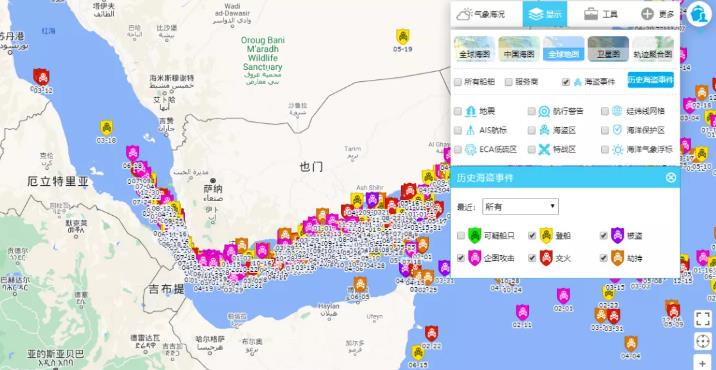Click the magenta 企图攻击 shield icon
The width and height of the screenshot is (716, 370).
tap(475, 258)
